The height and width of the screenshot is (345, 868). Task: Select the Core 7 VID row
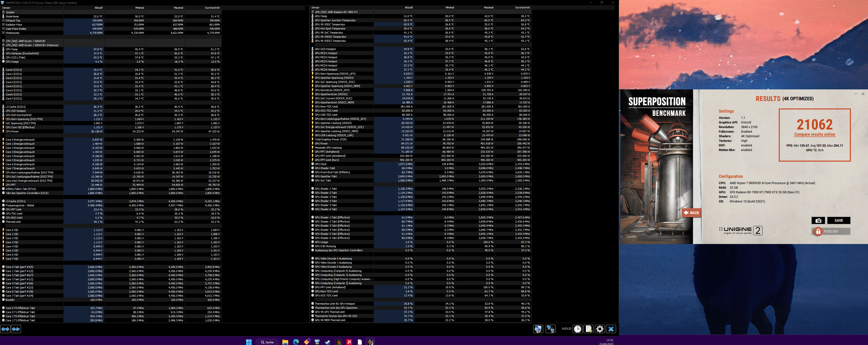pos(111,259)
